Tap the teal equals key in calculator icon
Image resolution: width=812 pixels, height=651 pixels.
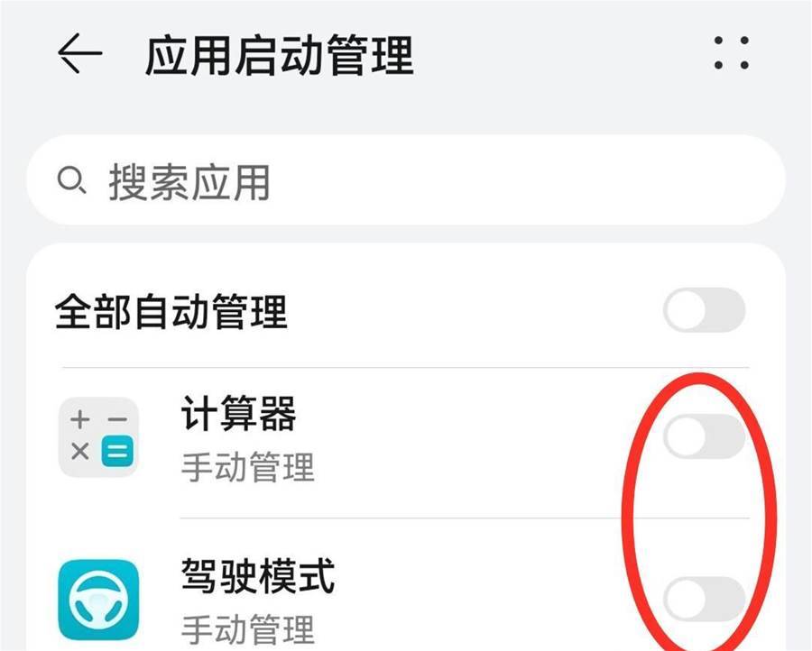pos(117,451)
